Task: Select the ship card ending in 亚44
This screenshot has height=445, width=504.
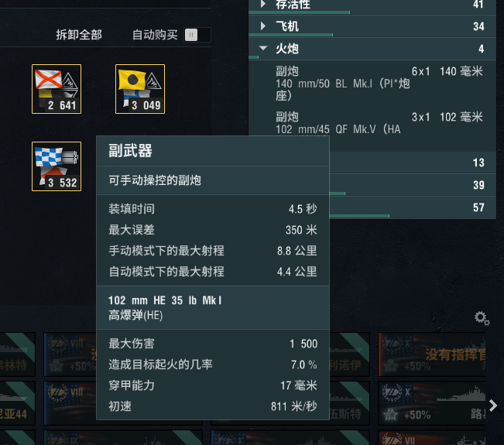Action: coord(17,403)
